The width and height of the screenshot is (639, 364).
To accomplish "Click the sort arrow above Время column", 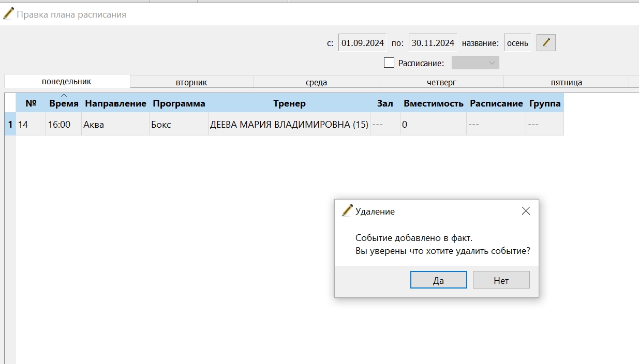I will coord(64,95).
